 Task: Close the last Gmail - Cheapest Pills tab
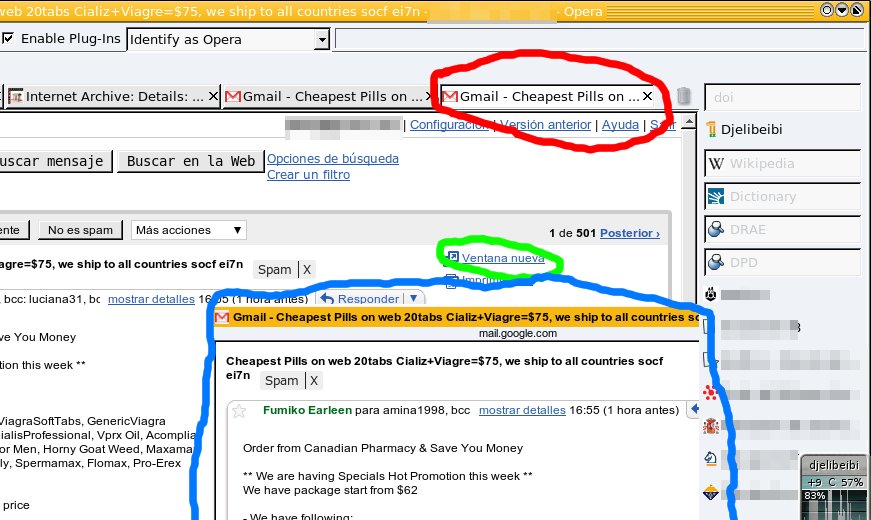[647, 96]
